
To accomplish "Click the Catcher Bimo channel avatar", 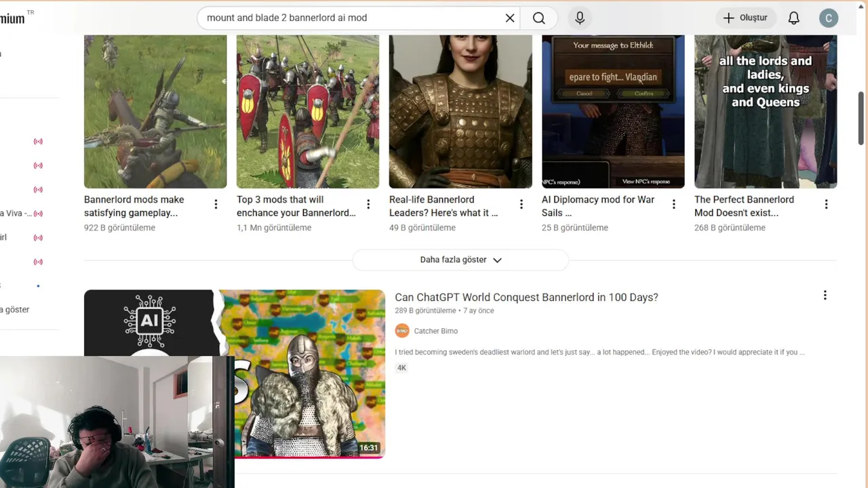I will click(402, 331).
